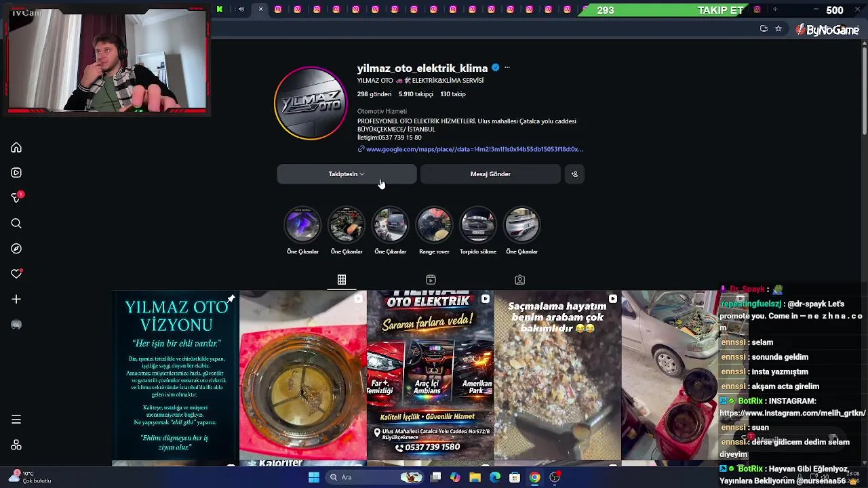Select the Tagged photos tab
This screenshot has width=868, height=488.
(x=519, y=280)
